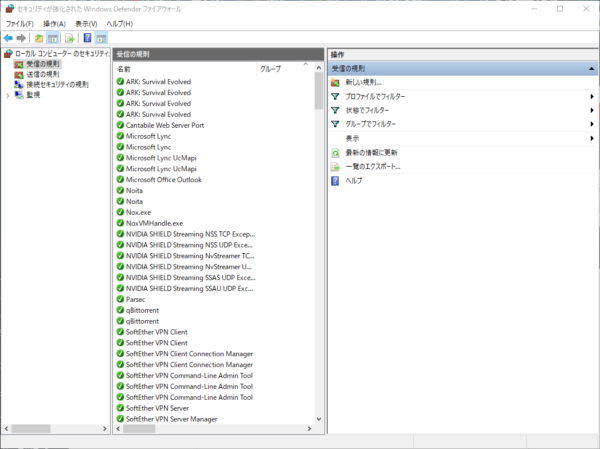This screenshot has width=600, height=449.
Task: Click the Up one level folder icon
Action: pyautogui.click(x=39, y=38)
